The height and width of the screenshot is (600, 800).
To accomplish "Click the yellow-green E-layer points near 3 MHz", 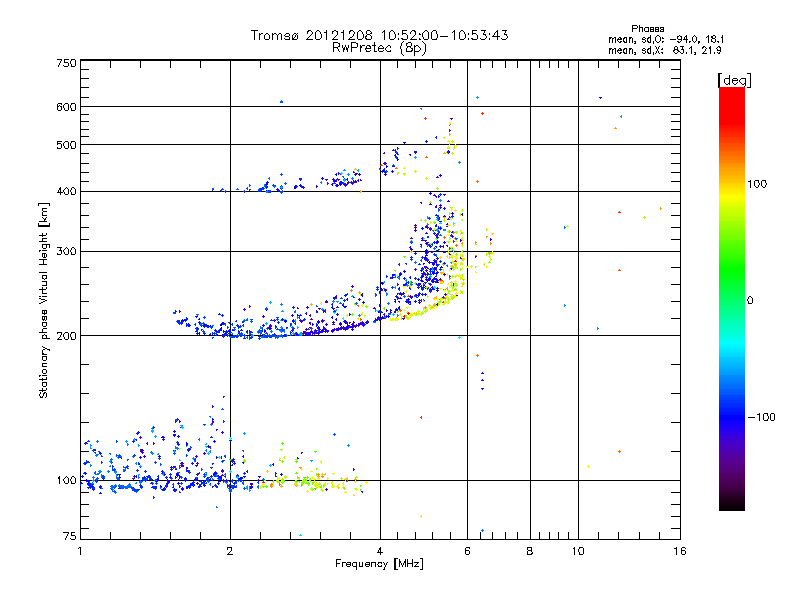I will point(314,482).
